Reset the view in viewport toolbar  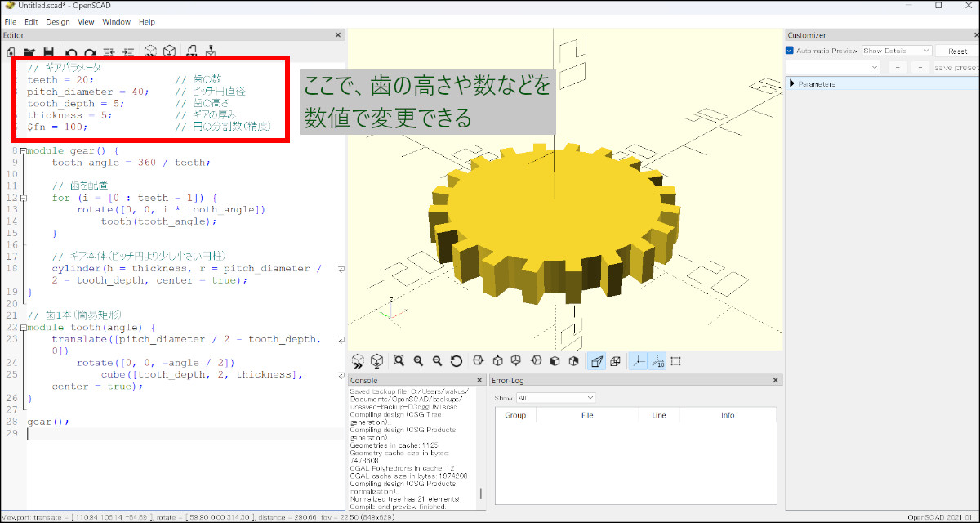457,361
